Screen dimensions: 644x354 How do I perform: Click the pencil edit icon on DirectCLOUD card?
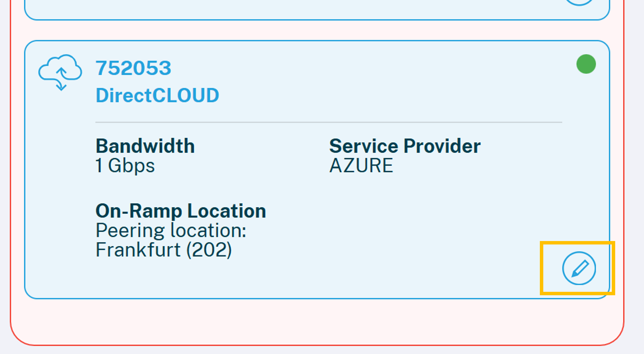point(579,268)
